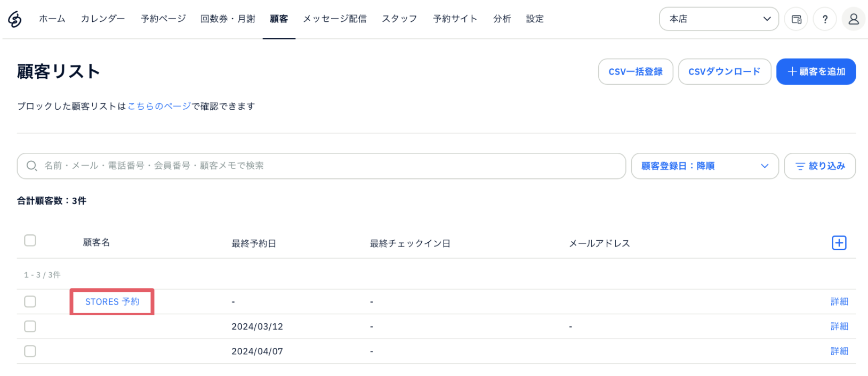This screenshot has height=376, width=868.
Task: Click the メールアドレス column header
Action: 599,243
